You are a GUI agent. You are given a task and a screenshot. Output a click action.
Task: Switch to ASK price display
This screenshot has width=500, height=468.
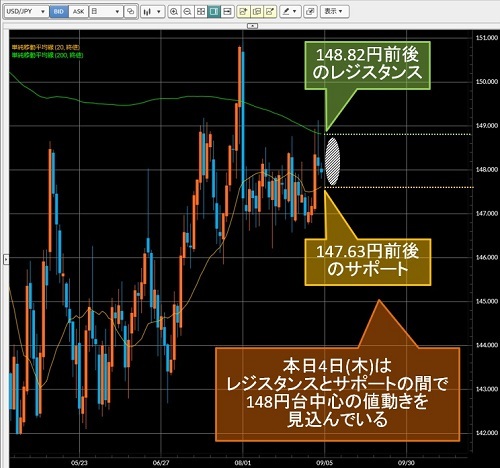78,12
